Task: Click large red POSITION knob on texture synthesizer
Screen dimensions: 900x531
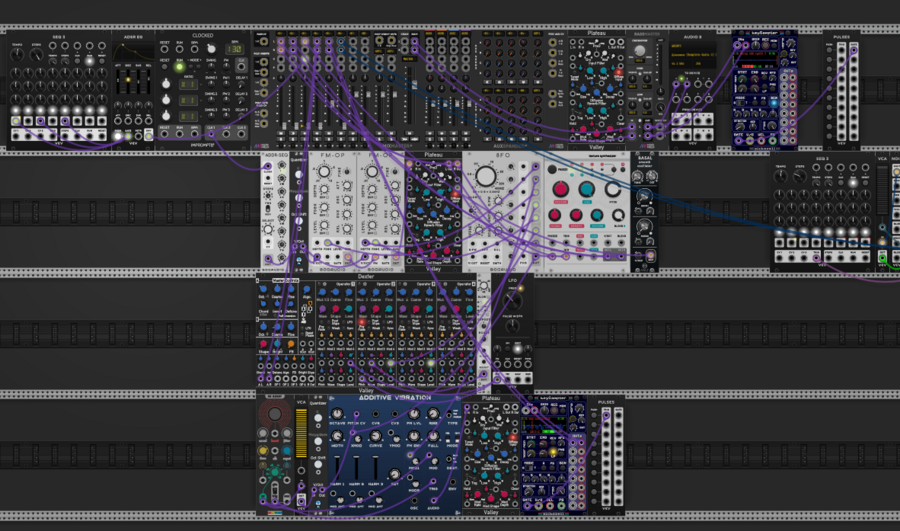Action: (560, 189)
